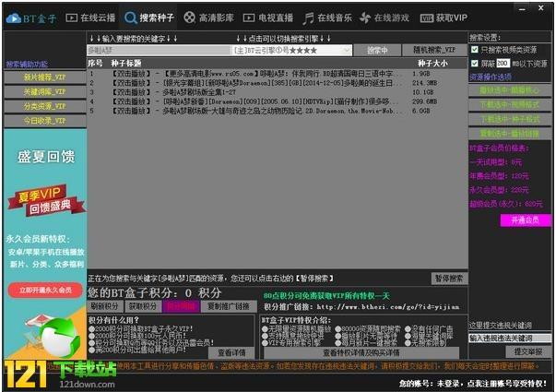Viewport: 556px width, 392px height.
Task: Click the 分类资源_VIP button
Action: click(44, 106)
